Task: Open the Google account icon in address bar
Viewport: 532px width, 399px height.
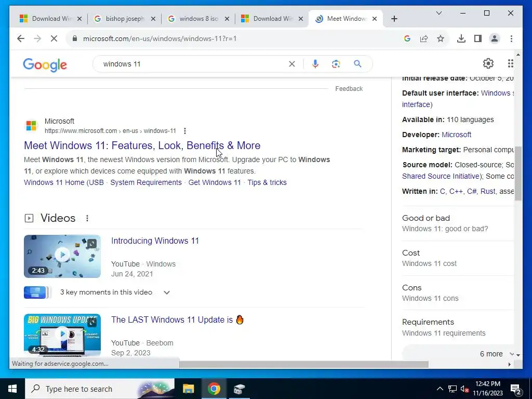Action: 407,38
